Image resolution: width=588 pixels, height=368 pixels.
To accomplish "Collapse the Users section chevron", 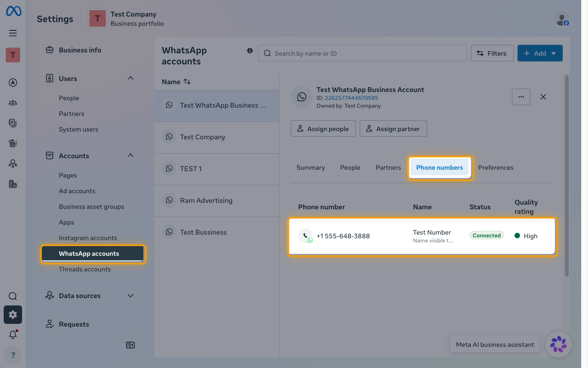I will click(x=130, y=78).
